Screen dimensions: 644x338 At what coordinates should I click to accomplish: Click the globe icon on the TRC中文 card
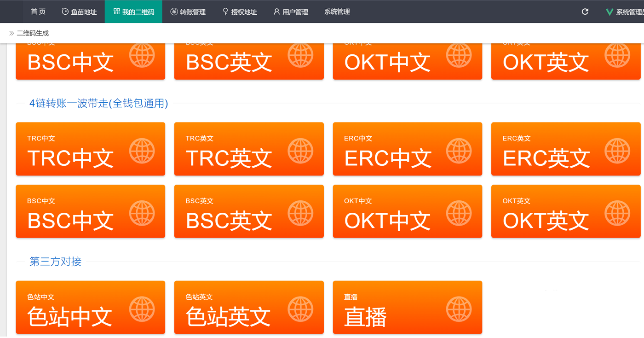142,151
